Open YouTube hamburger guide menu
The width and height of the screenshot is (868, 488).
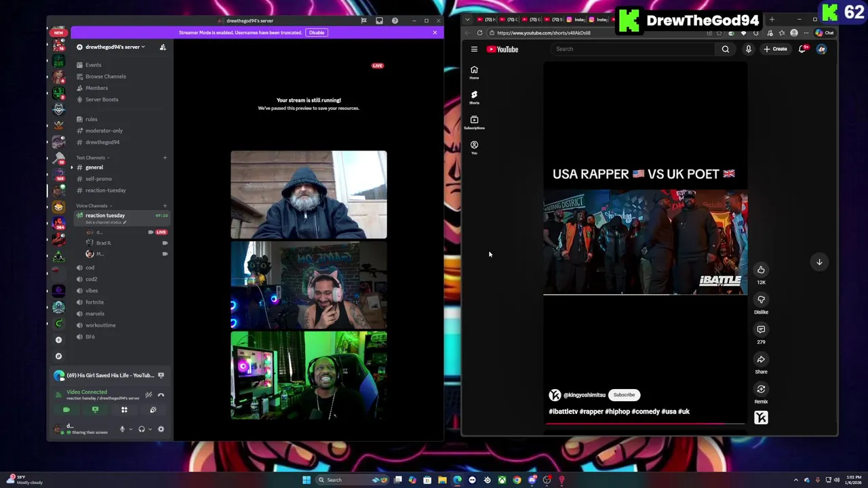pos(474,49)
